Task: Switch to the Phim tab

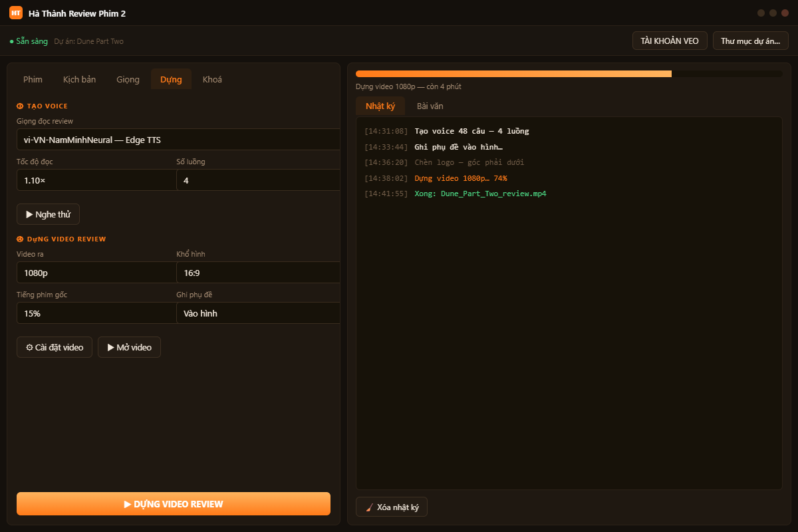Action: [x=33, y=79]
